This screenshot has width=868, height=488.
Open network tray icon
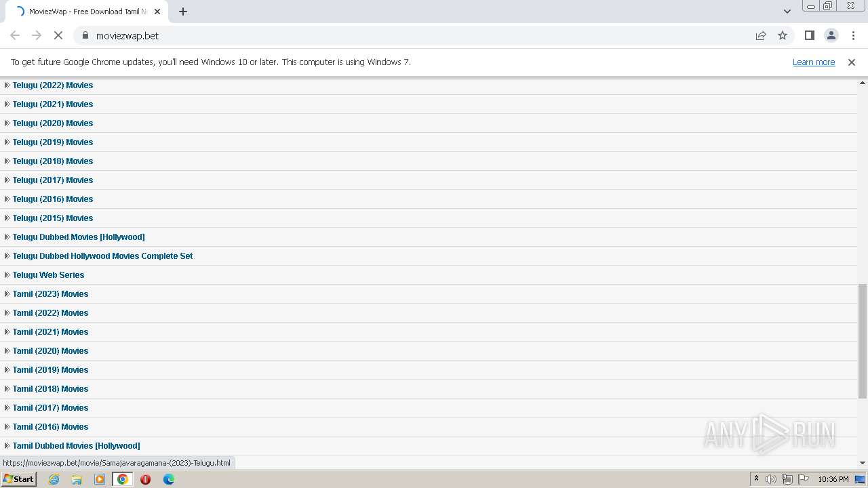[x=787, y=479]
